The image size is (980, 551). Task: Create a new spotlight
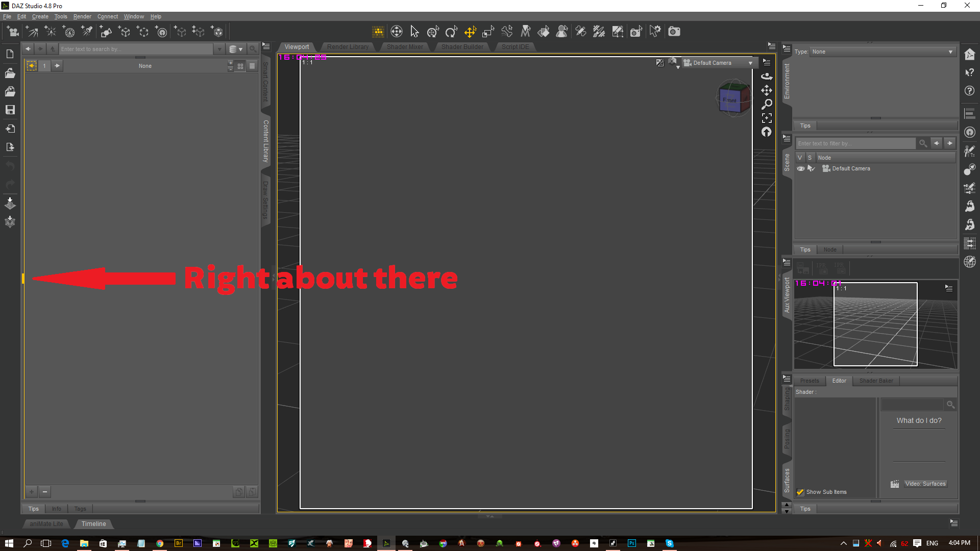pyautogui.click(x=86, y=32)
